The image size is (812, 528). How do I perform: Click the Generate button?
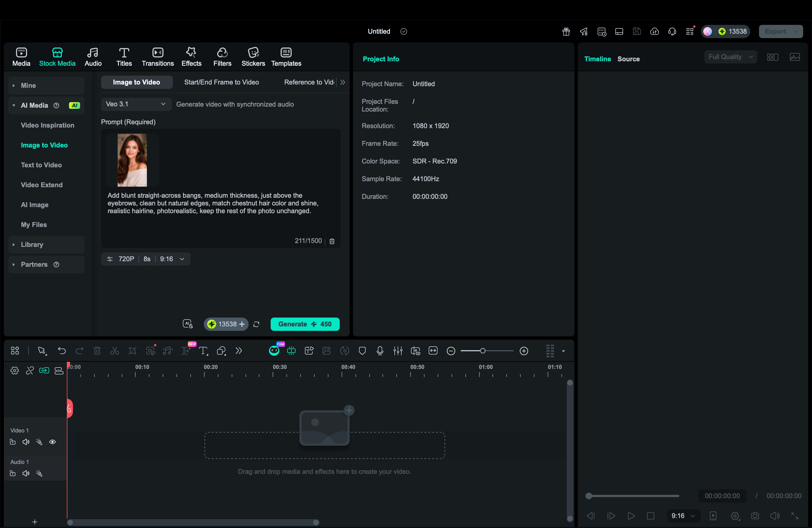[x=305, y=324]
